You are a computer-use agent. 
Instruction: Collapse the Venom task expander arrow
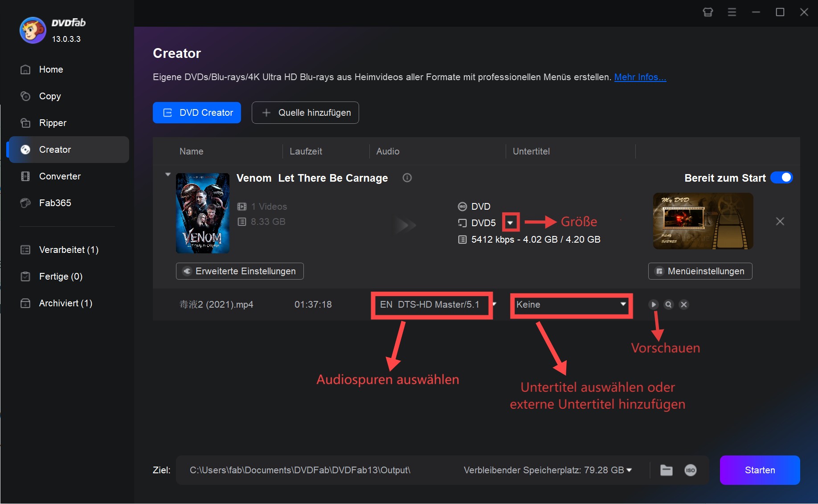[168, 175]
